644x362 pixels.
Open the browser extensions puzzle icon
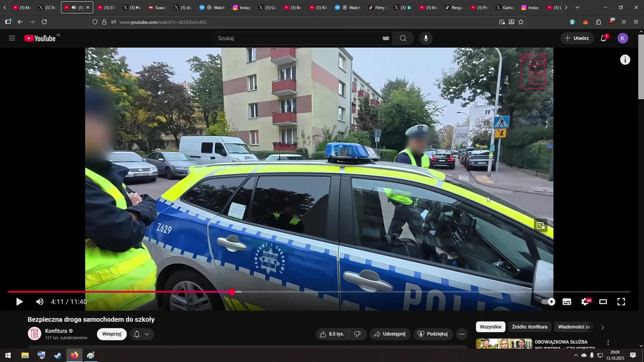[598, 22]
